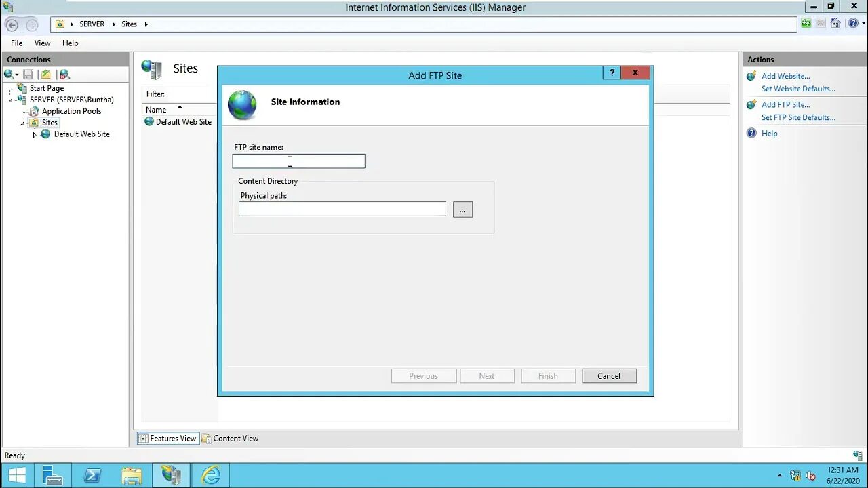Screen dimensions: 868x488
Task: Click the Add Website... link
Action: [785, 76]
